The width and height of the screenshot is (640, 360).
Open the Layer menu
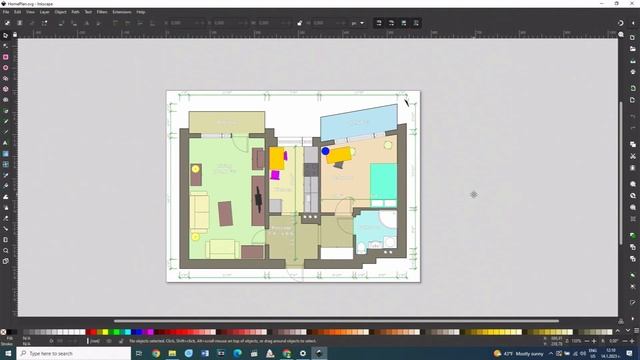[x=44, y=12]
